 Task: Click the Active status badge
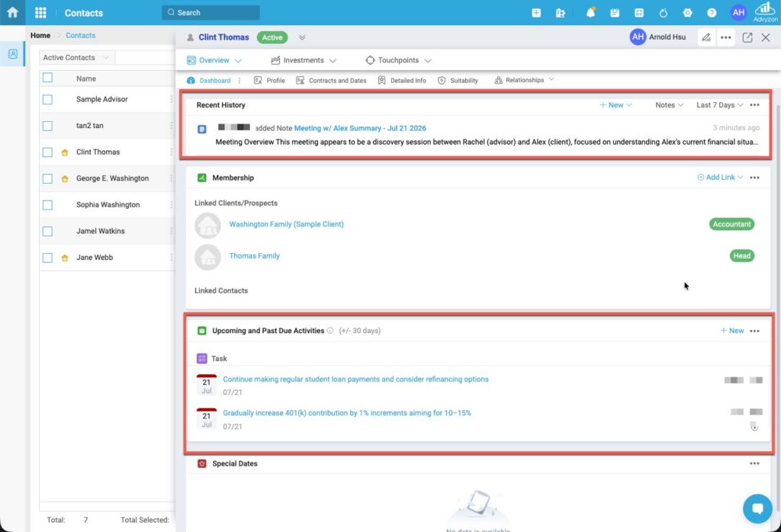click(x=272, y=37)
